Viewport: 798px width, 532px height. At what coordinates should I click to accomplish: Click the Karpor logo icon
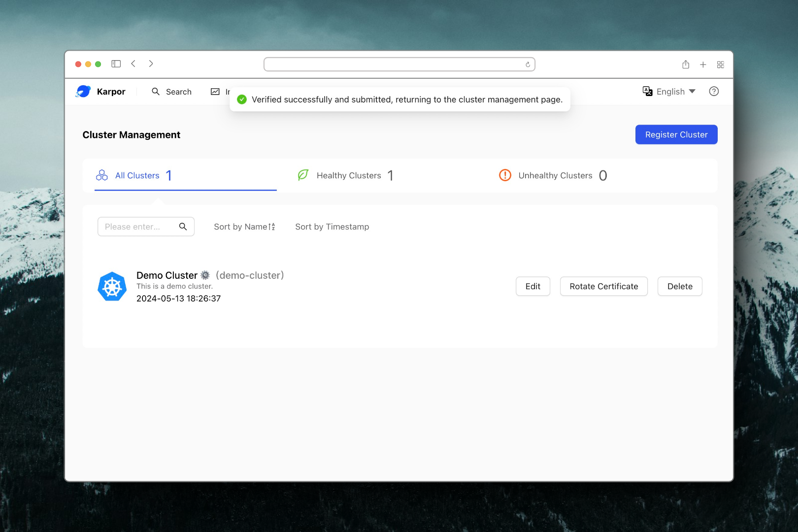(x=83, y=92)
